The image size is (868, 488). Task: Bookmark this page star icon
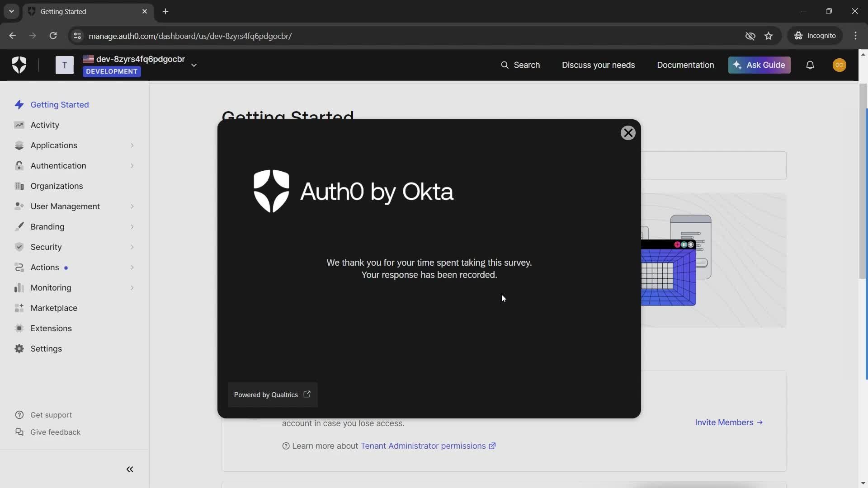tap(769, 36)
